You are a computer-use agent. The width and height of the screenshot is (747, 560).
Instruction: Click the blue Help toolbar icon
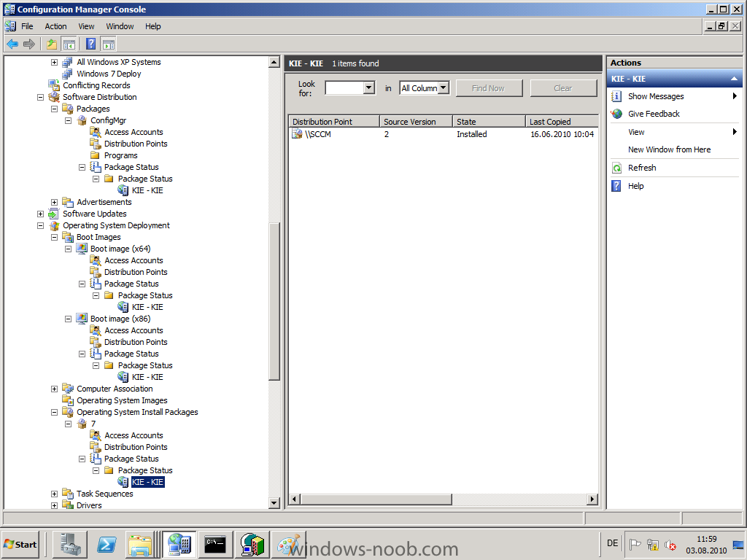click(x=90, y=44)
